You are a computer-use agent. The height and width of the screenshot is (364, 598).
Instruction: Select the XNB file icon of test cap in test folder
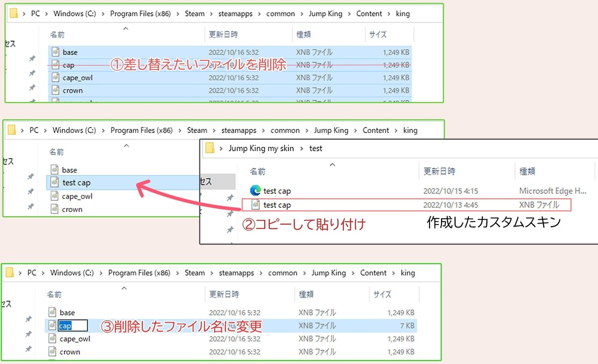[x=256, y=204]
